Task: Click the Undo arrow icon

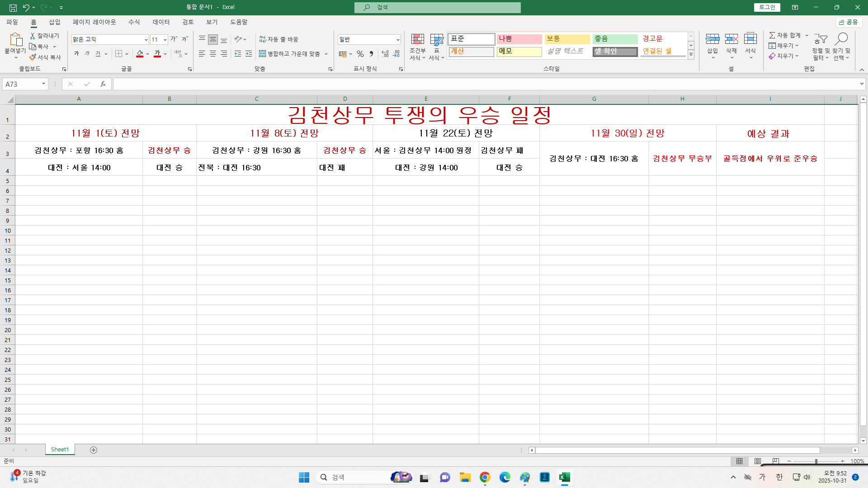Action: tap(26, 7)
